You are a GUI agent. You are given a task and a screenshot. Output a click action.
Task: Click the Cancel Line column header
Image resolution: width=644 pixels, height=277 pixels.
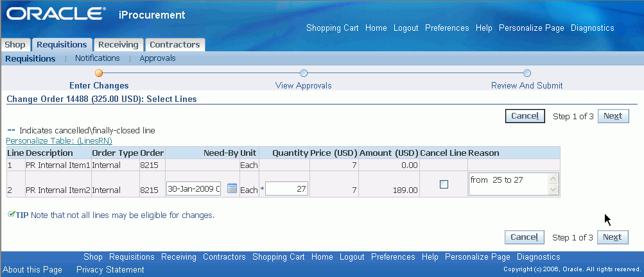coord(444,153)
